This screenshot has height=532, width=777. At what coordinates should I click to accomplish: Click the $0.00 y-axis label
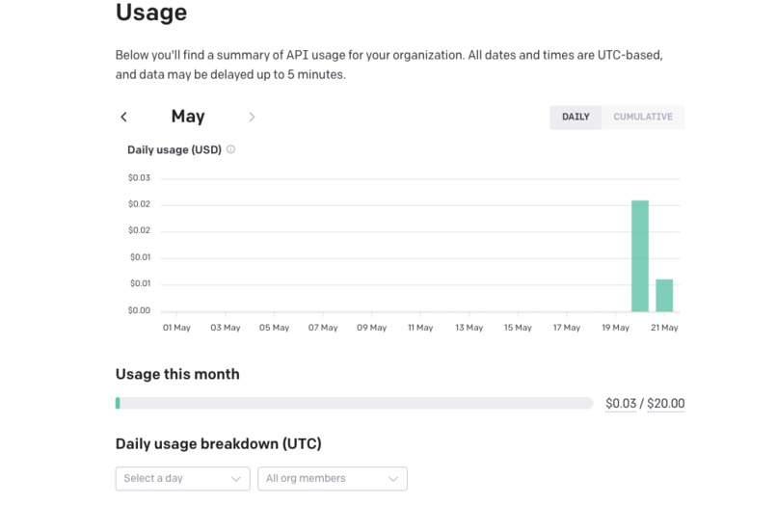tap(139, 310)
